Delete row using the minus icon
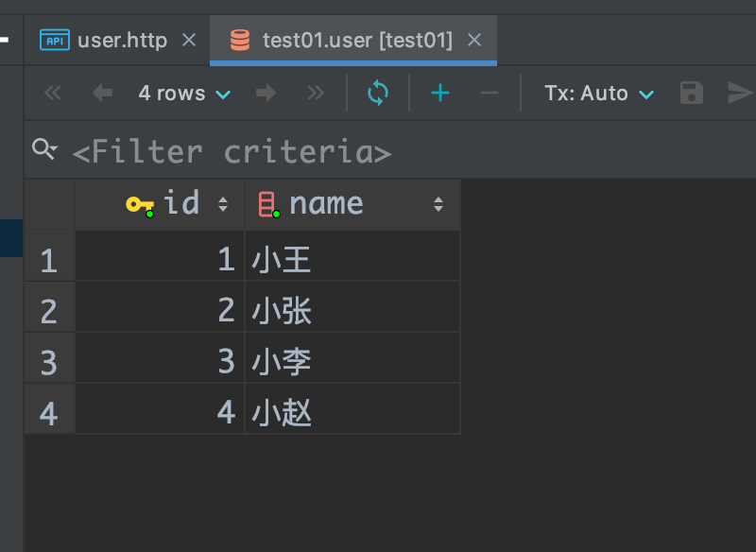The width and height of the screenshot is (756, 552). point(490,93)
